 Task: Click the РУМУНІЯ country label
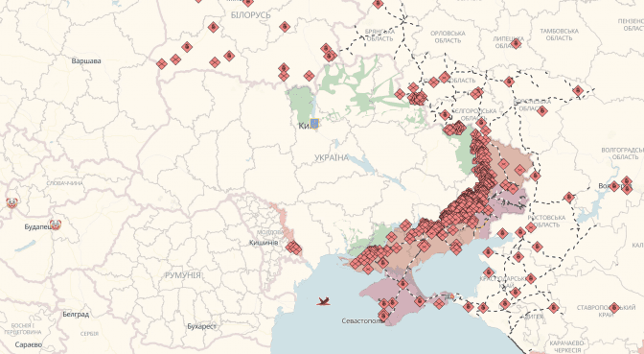click(x=183, y=275)
